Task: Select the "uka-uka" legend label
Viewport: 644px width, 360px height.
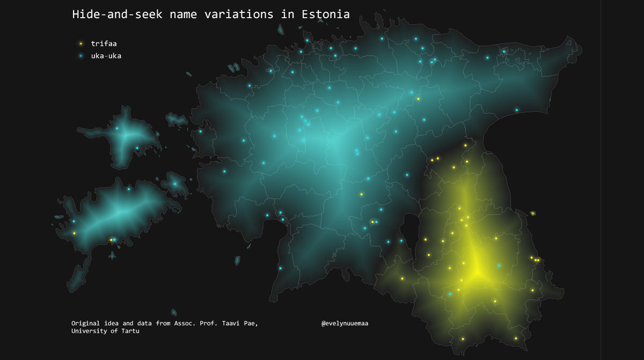Action: point(106,55)
